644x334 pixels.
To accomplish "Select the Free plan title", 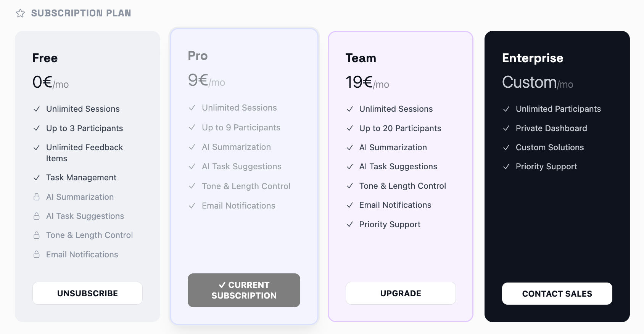I will tap(45, 58).
